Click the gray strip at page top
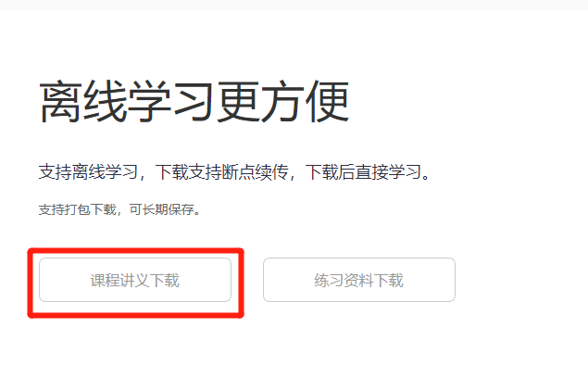The width and height of the screenshot is (588, 378). click(294, 5)
